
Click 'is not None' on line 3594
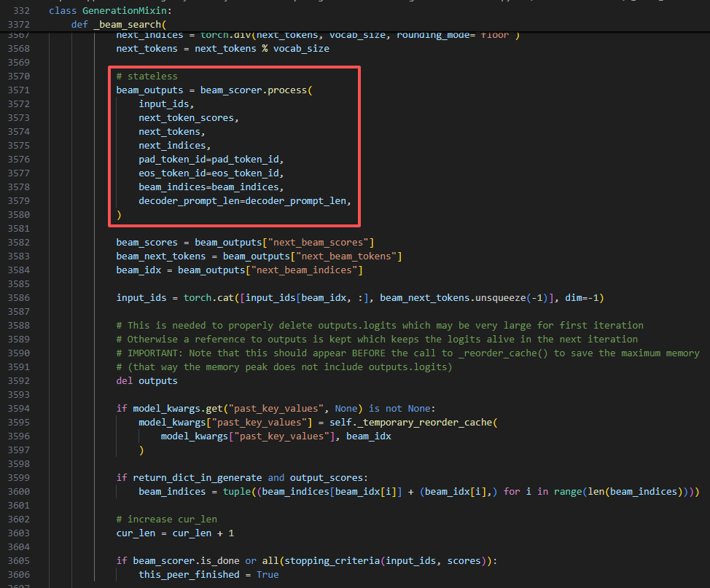[x=399, y=409]
